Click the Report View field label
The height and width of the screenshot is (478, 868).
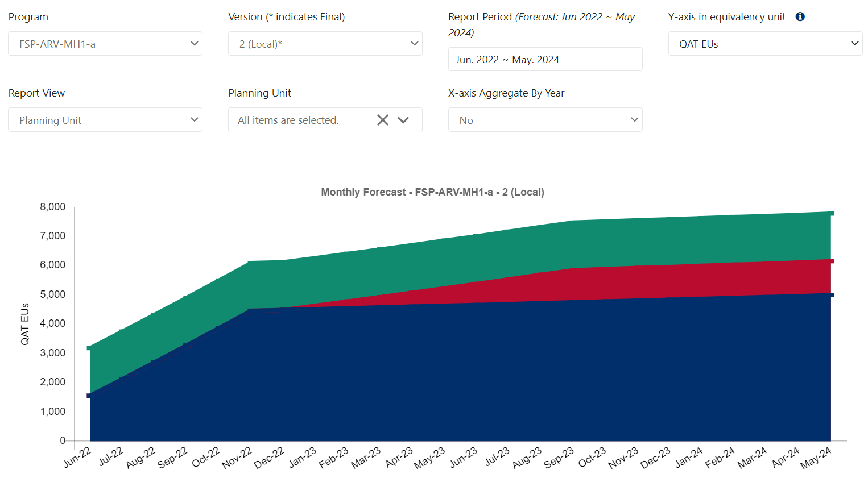coord(36,93)
